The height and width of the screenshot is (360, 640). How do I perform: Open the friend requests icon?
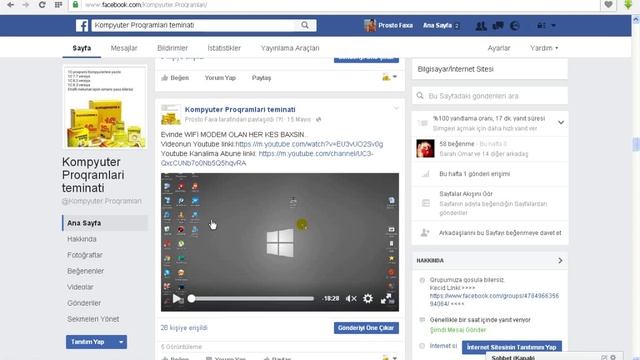tap(481, 26)
